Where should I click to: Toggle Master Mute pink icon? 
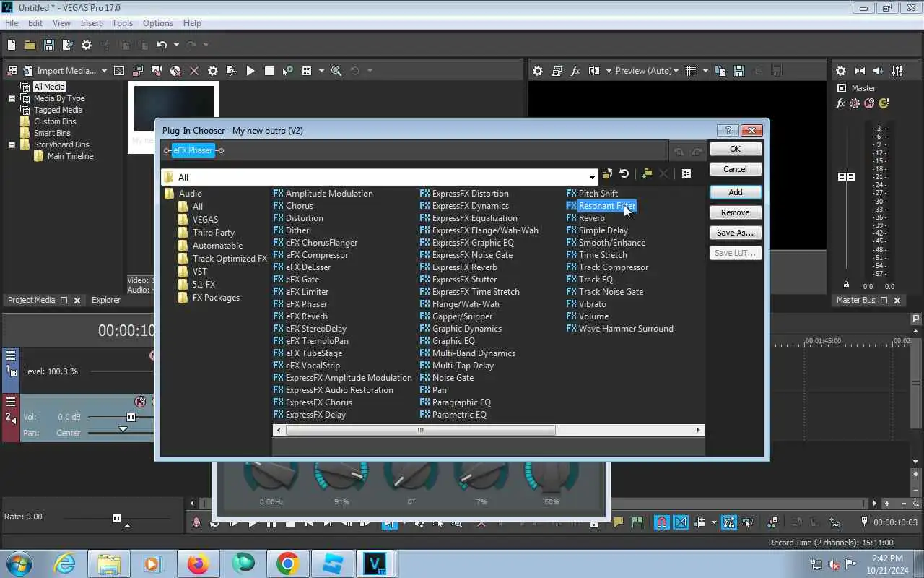point(870,103)
